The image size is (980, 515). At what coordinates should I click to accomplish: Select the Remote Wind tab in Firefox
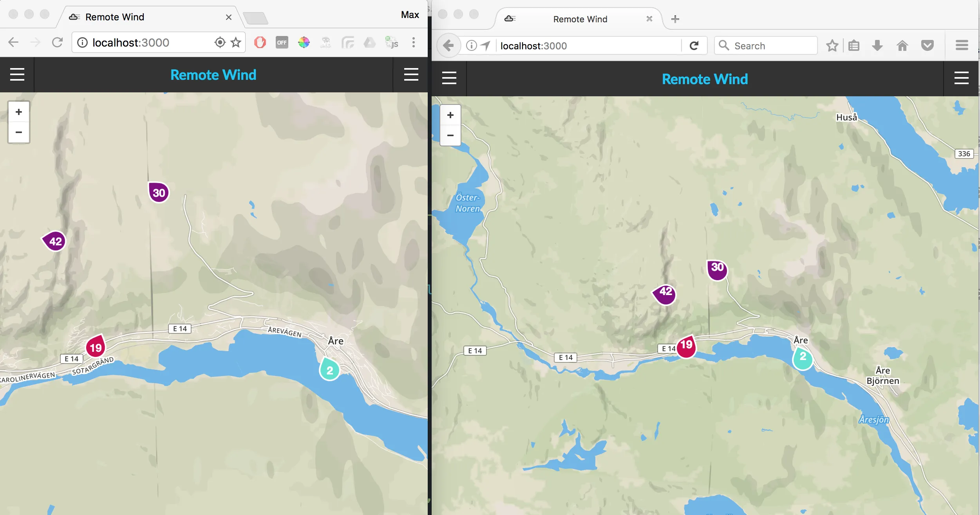[580, 19]
